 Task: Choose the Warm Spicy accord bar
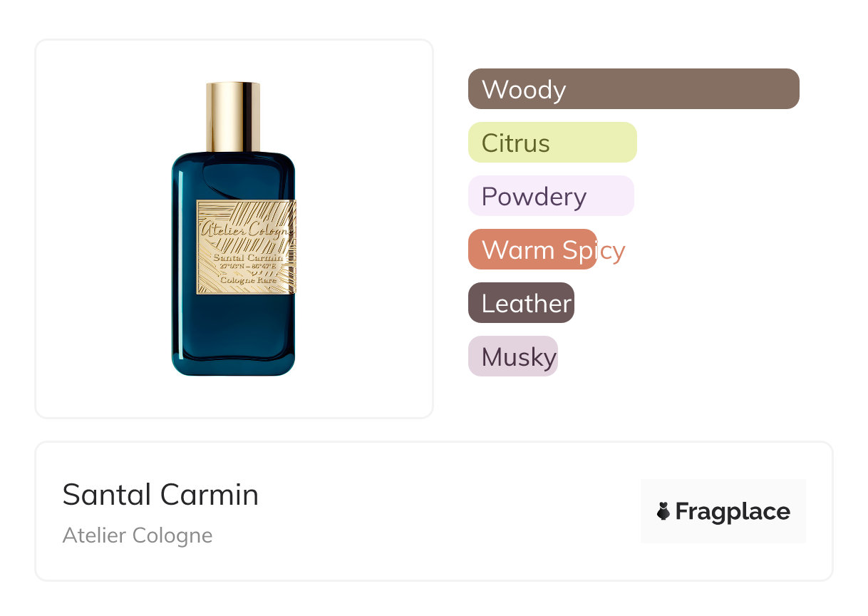(x=532, y=250)
